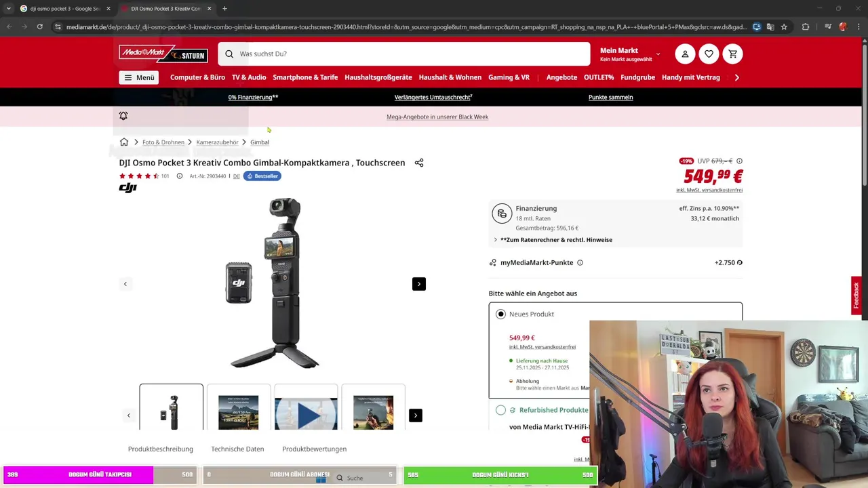The width and height of the screenshot is (868, 488).
Task: Open the wishlist heart icon
Action: [x=709, y=54]
